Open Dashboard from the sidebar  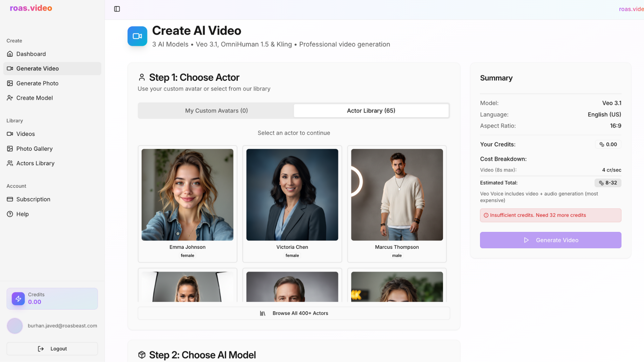[31, 54]
